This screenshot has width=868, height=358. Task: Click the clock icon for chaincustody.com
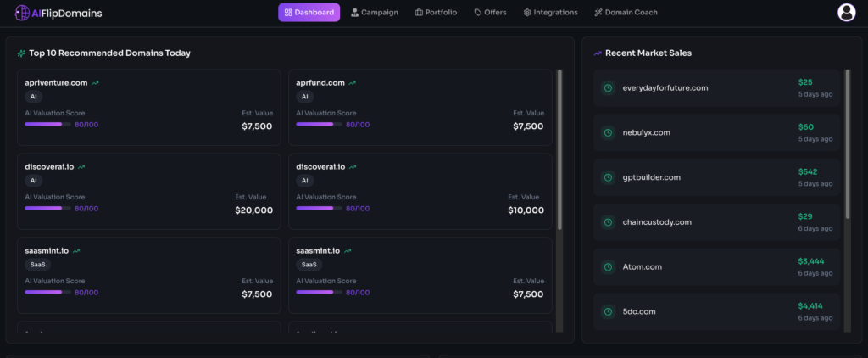(x=608, y=222)
